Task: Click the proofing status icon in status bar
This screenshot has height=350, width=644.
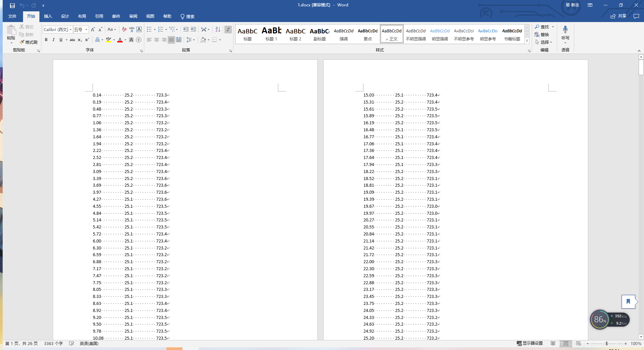Action: [71, 343]
